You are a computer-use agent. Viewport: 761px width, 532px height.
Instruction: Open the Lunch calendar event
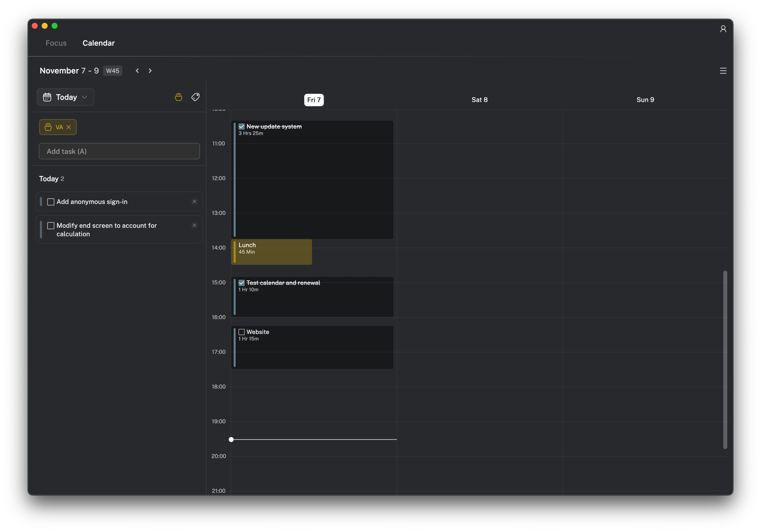click(271, 252)
